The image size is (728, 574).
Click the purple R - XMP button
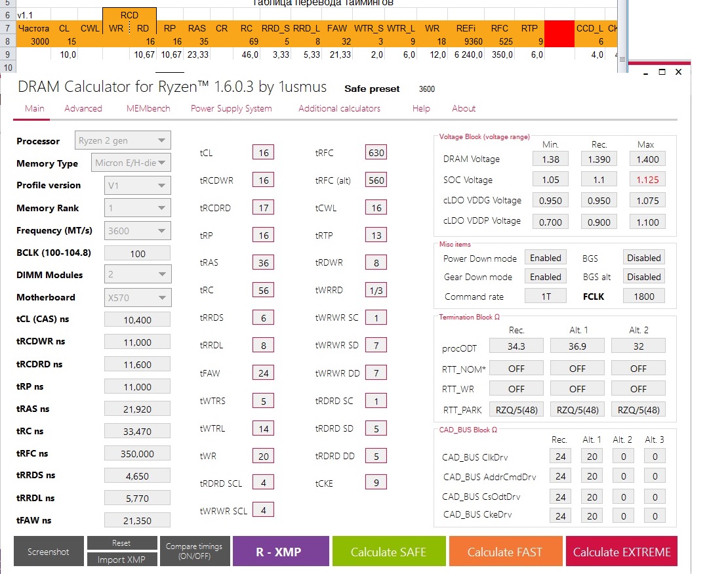(281, 551)
